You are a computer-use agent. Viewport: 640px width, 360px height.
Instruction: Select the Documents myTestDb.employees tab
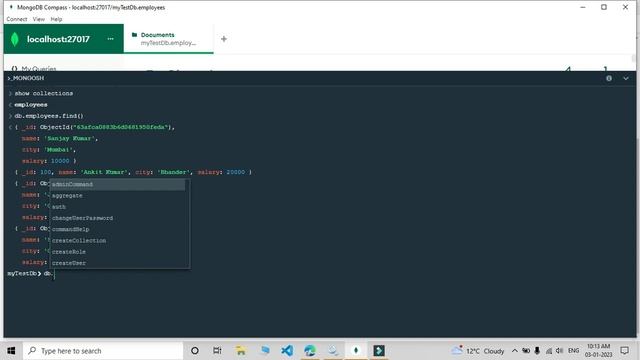[168, 39]
